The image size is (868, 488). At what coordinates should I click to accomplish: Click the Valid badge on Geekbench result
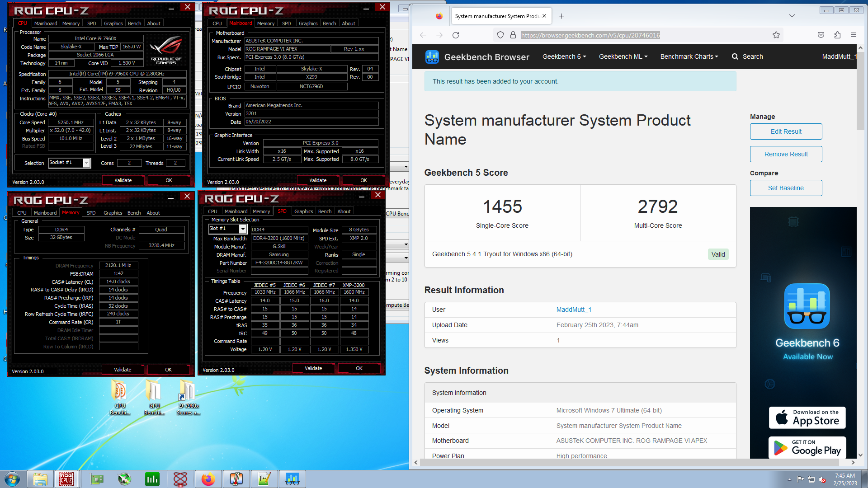(x=718, y=254)
